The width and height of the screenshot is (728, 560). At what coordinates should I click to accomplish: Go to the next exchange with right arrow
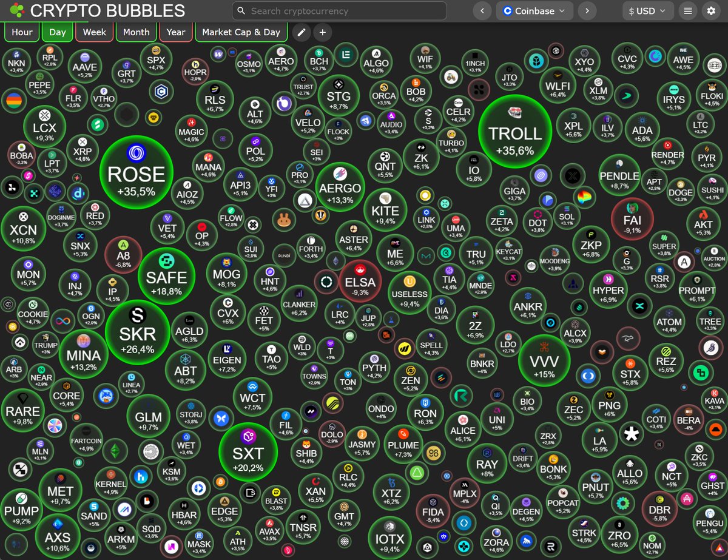tap(587, 11)
